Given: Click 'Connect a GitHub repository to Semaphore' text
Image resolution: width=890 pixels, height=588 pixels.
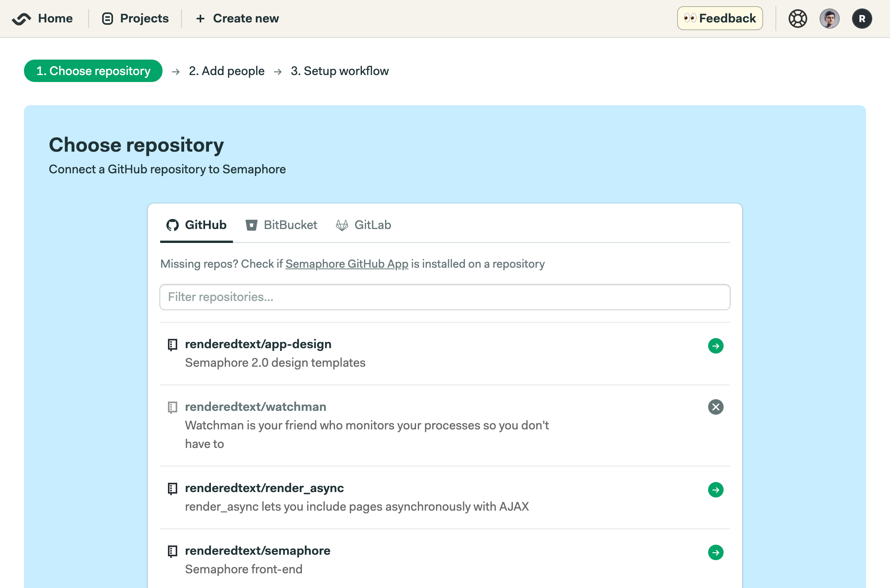Looking at the screenshot, I should coord(167,169).
